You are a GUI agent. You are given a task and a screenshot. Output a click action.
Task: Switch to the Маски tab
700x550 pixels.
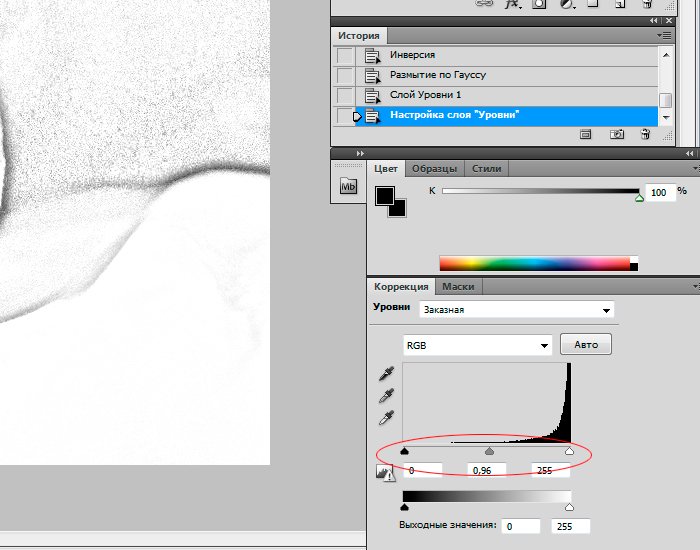pos(458,287)
